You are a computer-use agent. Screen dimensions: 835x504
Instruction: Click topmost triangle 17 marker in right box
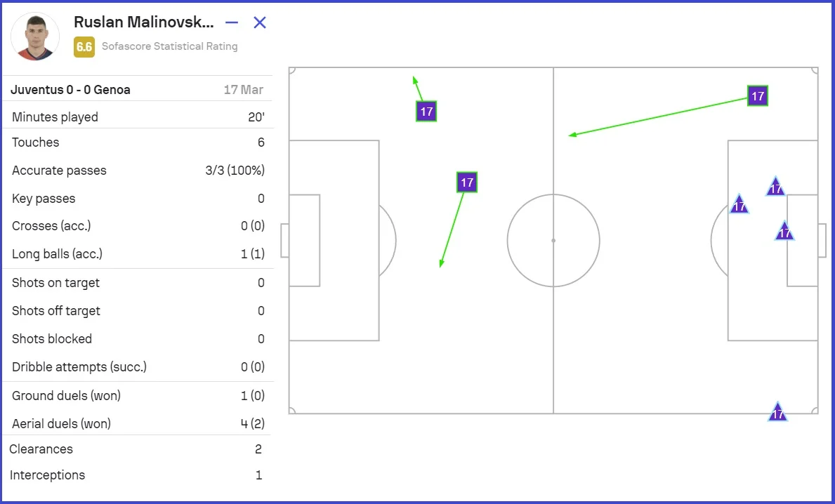click(x=775, y=187)
